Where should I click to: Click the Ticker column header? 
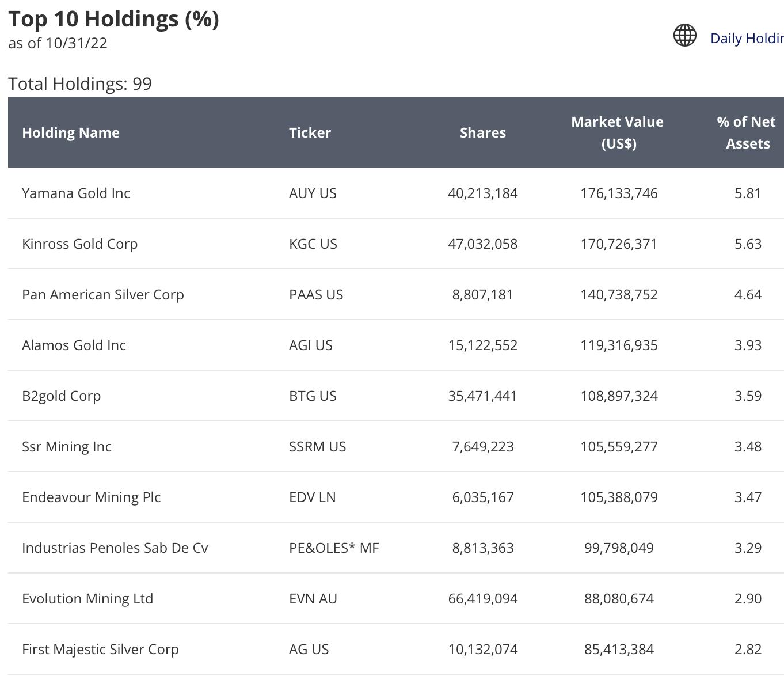310,132
